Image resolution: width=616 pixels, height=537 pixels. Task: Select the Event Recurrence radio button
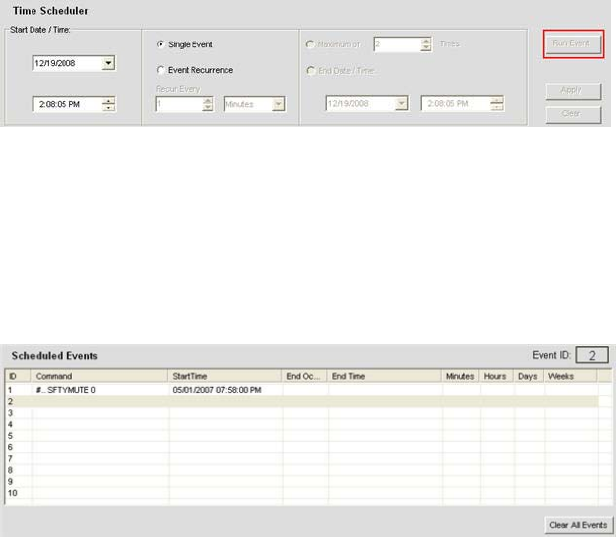click(161, 71)
